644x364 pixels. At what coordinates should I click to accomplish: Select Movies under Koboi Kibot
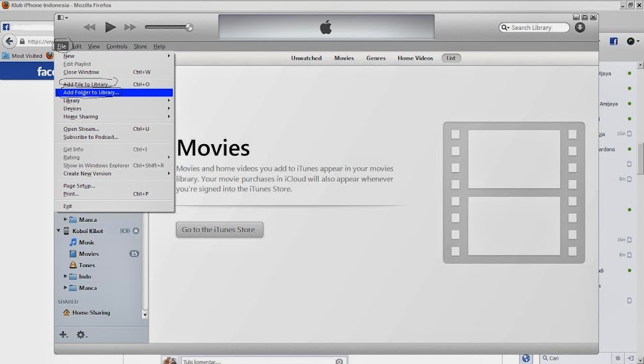(89, 254)
